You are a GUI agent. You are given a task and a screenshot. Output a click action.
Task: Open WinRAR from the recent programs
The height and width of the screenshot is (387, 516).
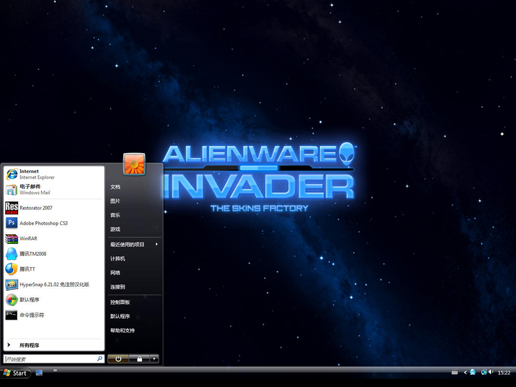[53, 238]
